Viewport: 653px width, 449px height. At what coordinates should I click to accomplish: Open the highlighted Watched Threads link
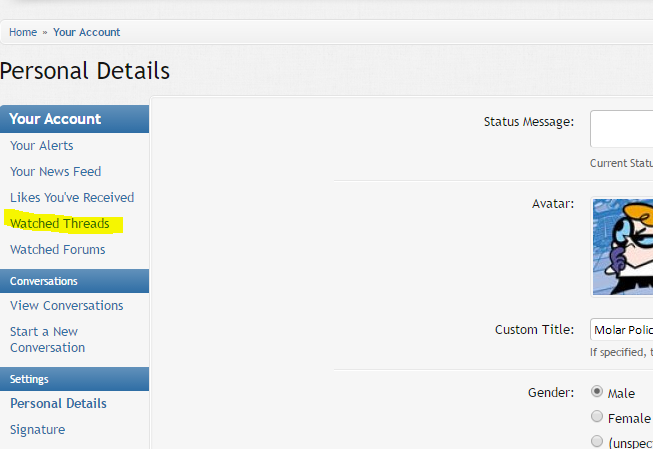click(59, 224)
